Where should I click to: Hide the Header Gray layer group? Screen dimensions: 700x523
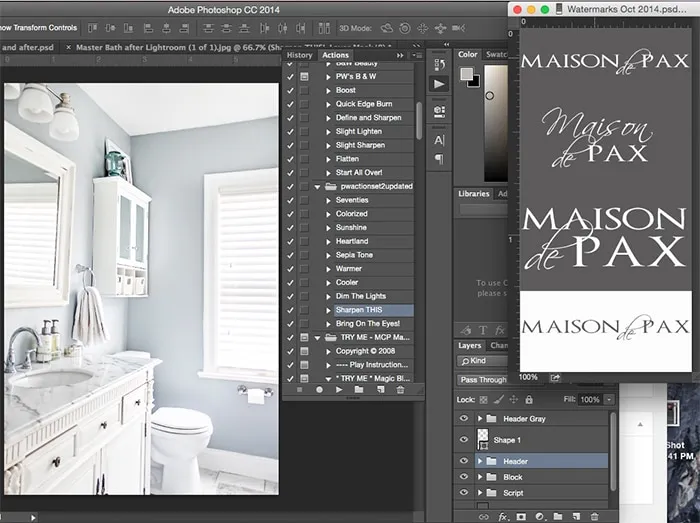tap(463, 418)
